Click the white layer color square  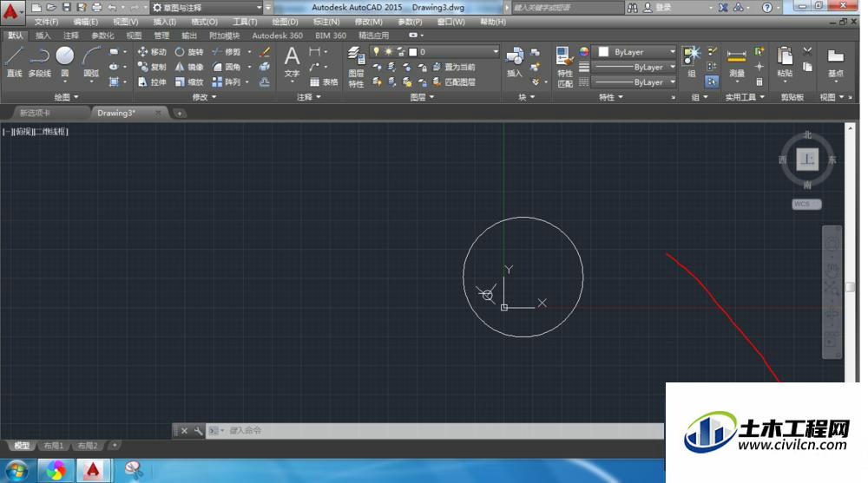tap(413, 52)
